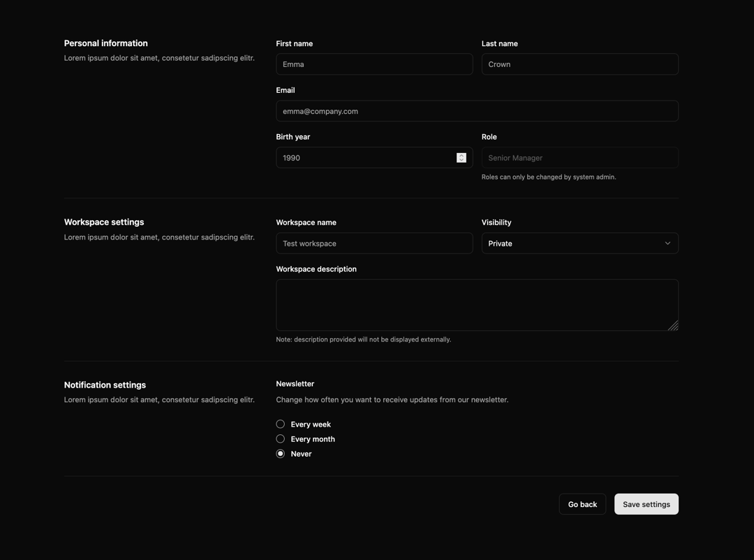Click the disabled Role field Senior Manager
This screenshot has height=560, width=754.
tap(580, 157)
